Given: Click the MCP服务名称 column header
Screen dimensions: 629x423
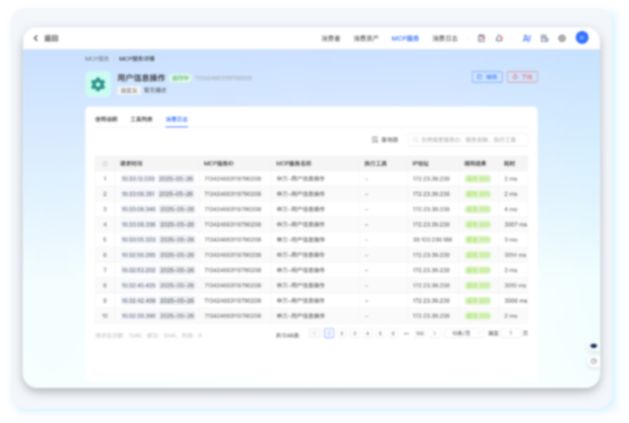Looking at the screenshot, I should pos(293,163).
